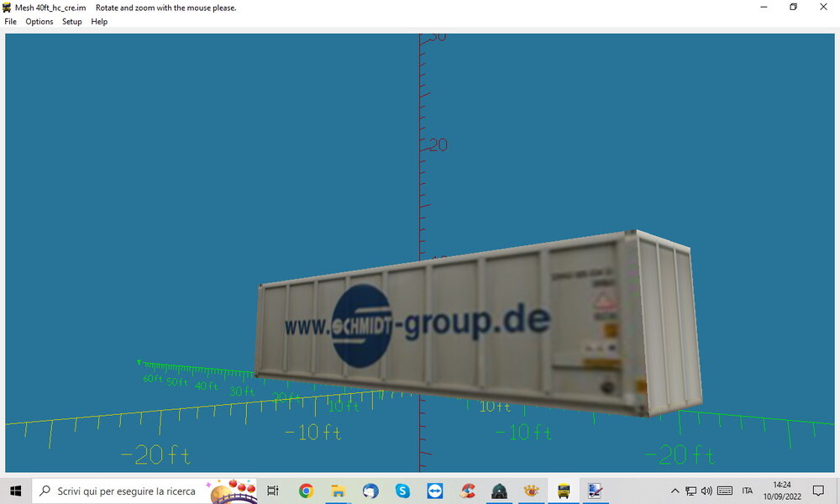Open Thunderbird mail from the taskbar

point(370,491)
